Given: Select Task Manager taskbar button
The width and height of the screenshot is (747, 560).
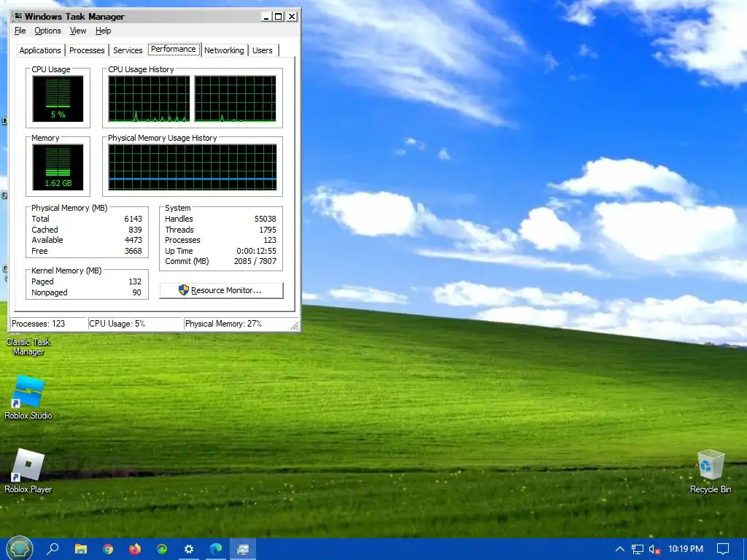Looking at the screenshot, I should coord(243,549).
